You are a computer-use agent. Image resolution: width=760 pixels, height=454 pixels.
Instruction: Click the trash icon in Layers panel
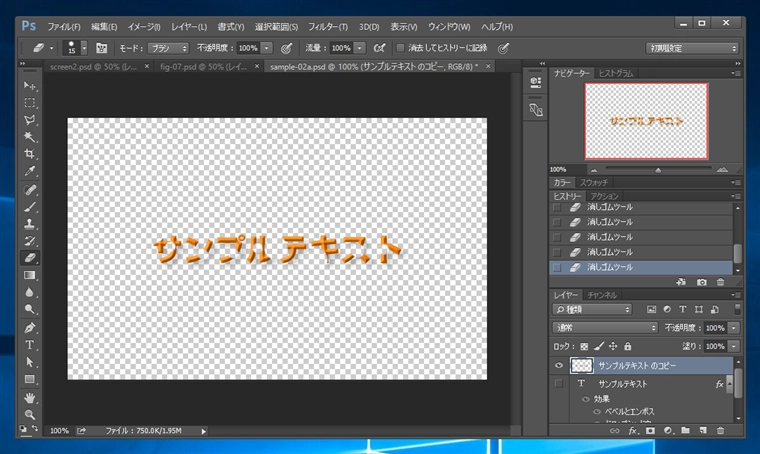coord(721,430)
